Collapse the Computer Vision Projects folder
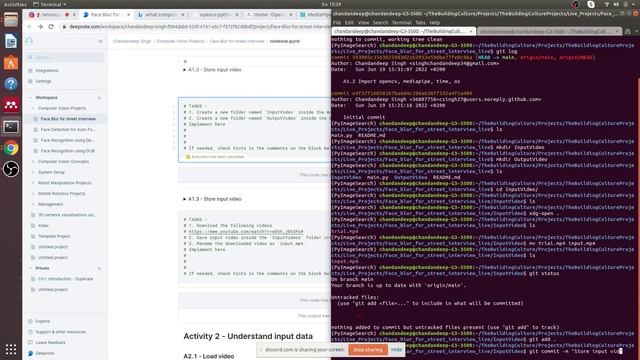 [x=33, y=109]
